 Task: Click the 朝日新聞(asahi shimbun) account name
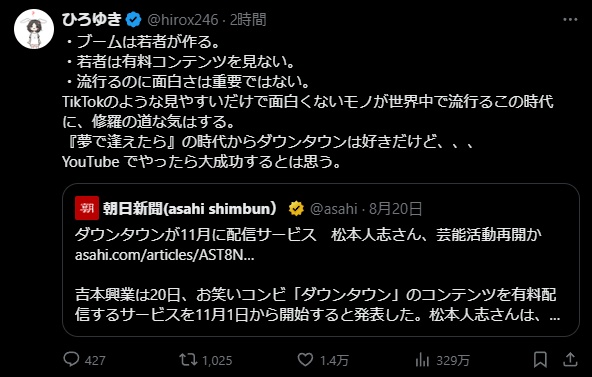click(190, 208)
